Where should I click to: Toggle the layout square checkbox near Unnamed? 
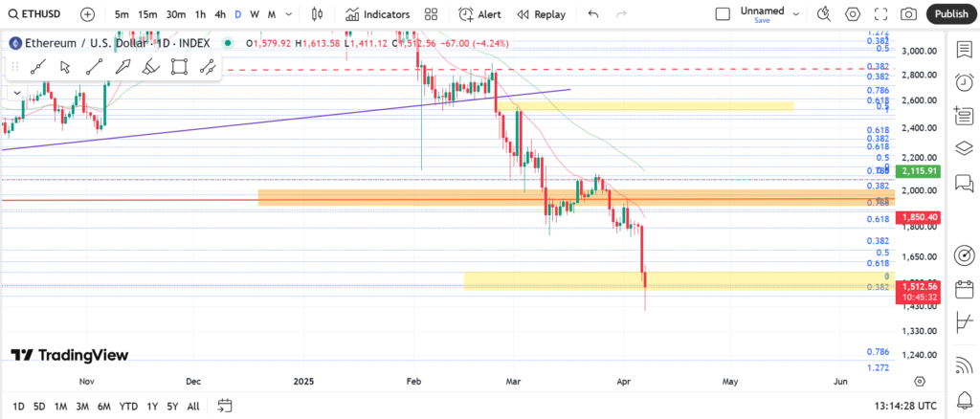point(723,14)
